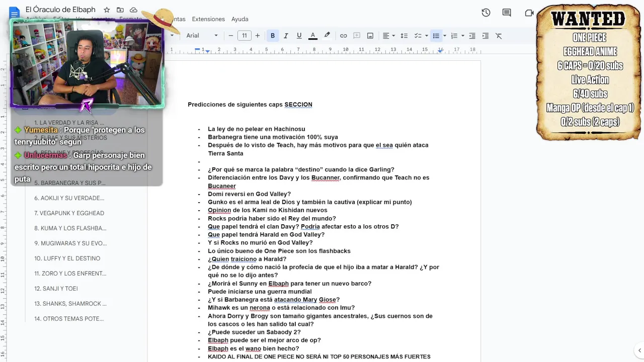Click the line 'Puede iniciarse una guerra mundial'
The height and width of the screenshot is (362, 644).
coord(260,292)
